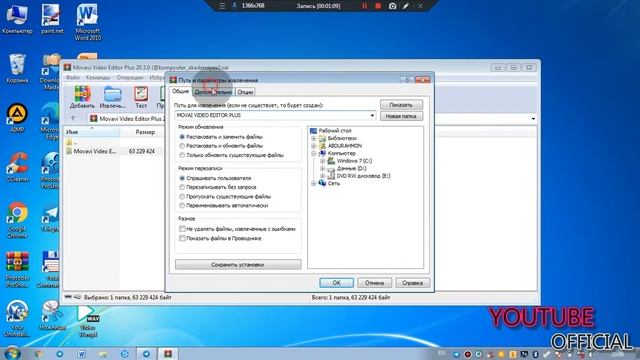The width and height of the screenshot is (640, 360).
Task: Stop the screen recording
Action: click(378, 6)
